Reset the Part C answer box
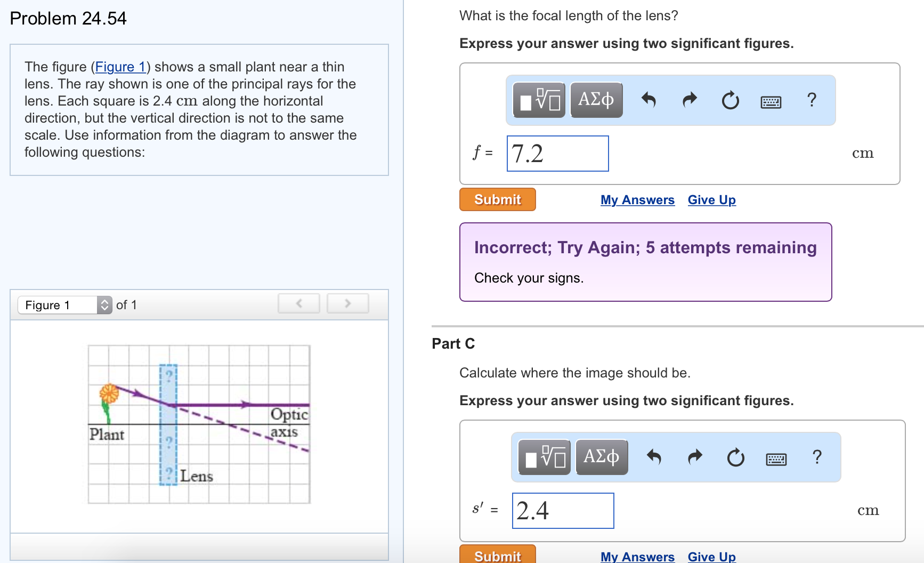Screen dimensions: 924x563 pyautogui.click(x=735, y=457)
